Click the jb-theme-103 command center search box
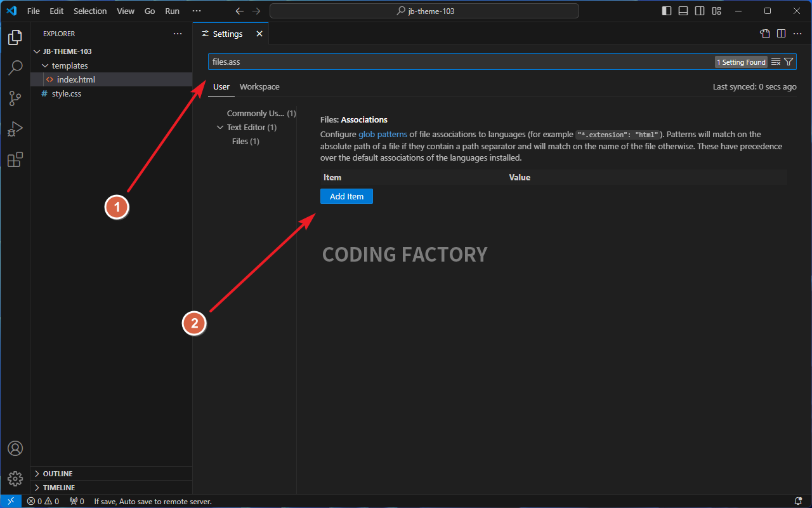This screenshot has width=812, height=508. (424, 11)
